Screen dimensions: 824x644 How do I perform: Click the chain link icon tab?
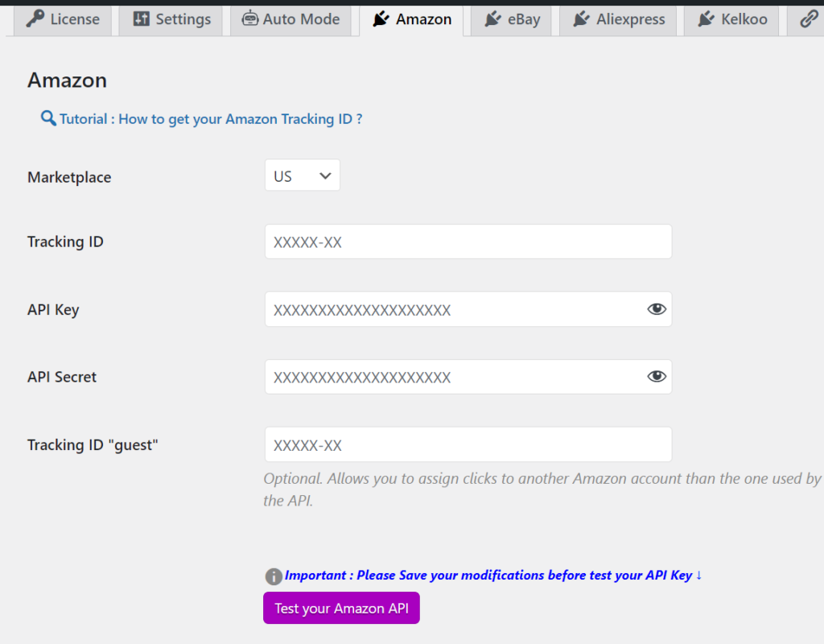click(x=808, y=20)
